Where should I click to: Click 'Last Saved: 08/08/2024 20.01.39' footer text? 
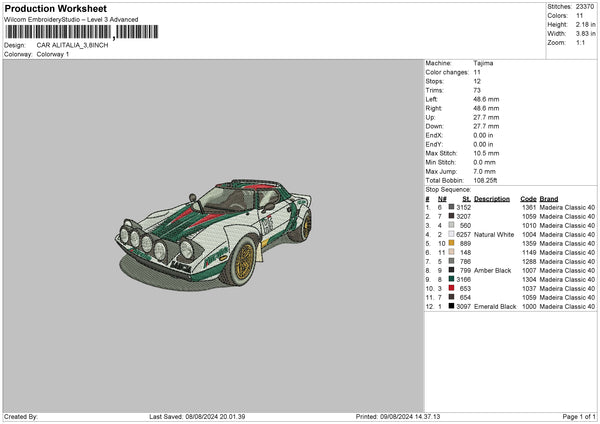(x=197, y=416)
